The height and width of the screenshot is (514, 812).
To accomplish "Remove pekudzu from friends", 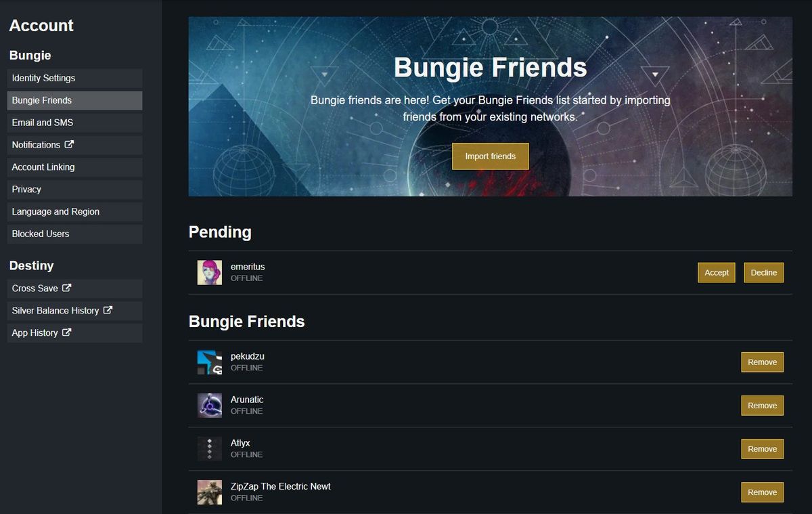I will click(763, 362).
